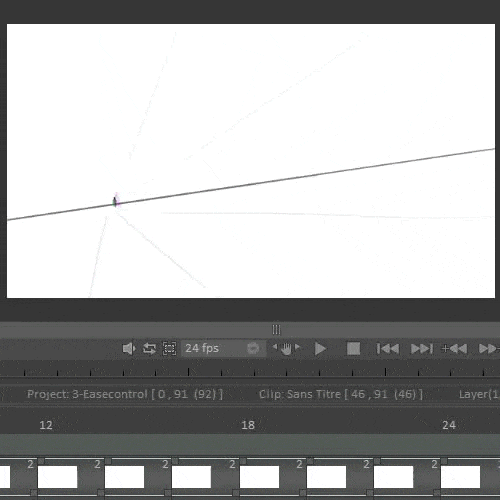The height and width of the screenshot is (500, 500).
Task: Click the round button inside the fps field
Action: (253, 348)
